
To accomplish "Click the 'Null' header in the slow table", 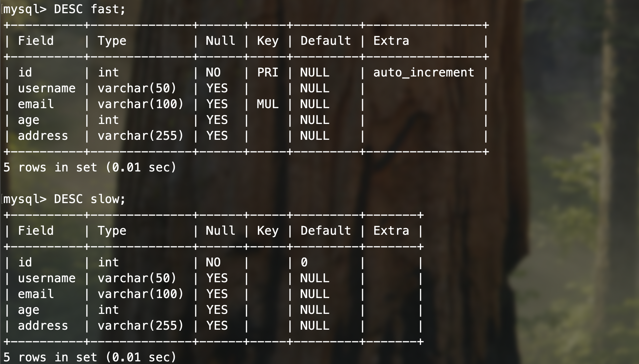I will point(220,231).
